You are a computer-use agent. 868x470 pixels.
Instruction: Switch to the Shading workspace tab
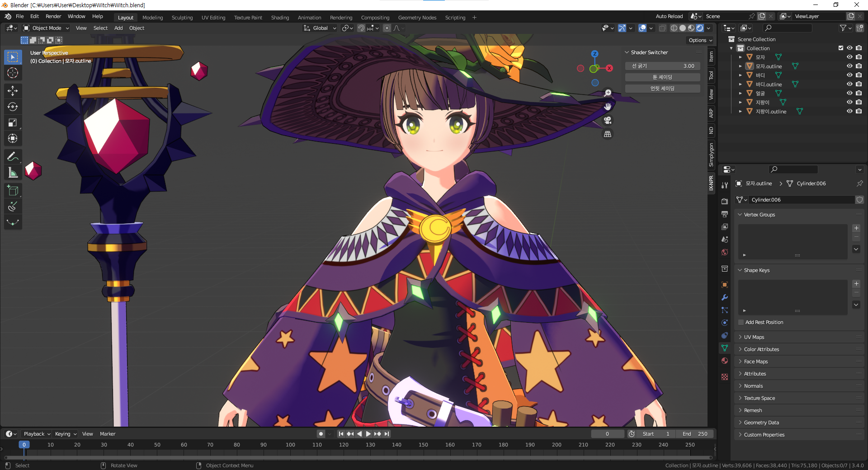280,18
